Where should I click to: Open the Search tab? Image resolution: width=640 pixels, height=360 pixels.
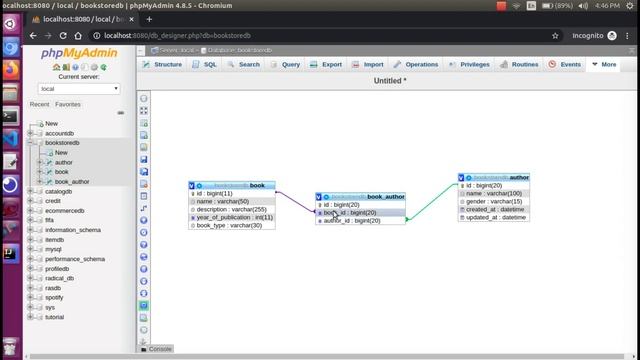pos(244,64)
